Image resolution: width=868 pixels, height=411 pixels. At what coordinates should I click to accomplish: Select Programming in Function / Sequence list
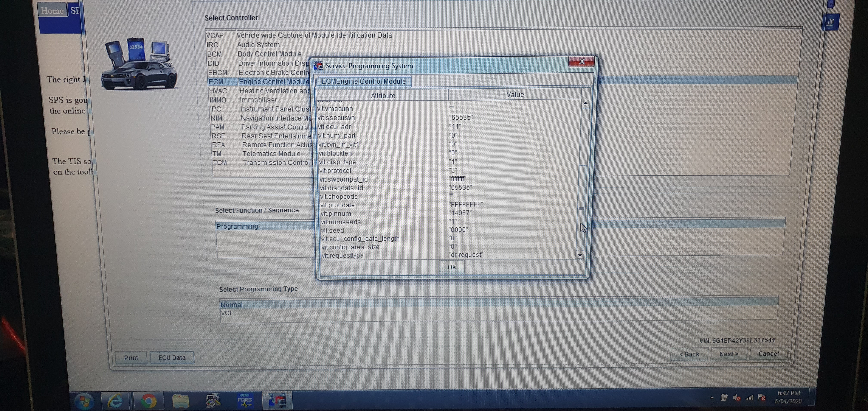click(x=265, y=226)
